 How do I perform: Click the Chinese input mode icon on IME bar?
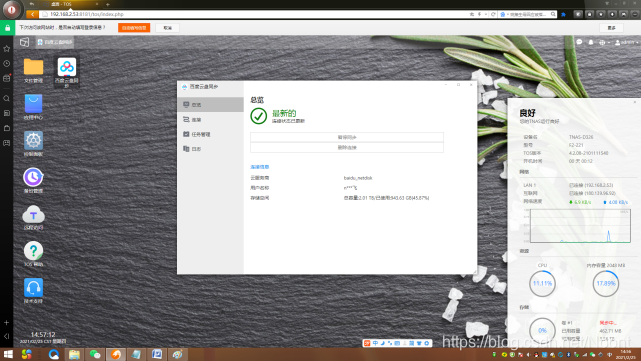point(375,343)
